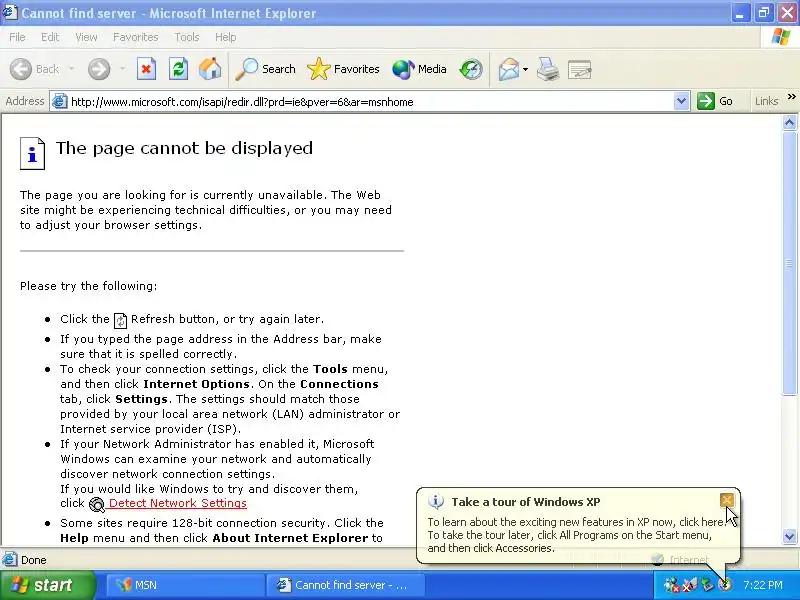Expand the Mail button dropdown arrow
The image size is (800, 600).
[x=526, y=69]
